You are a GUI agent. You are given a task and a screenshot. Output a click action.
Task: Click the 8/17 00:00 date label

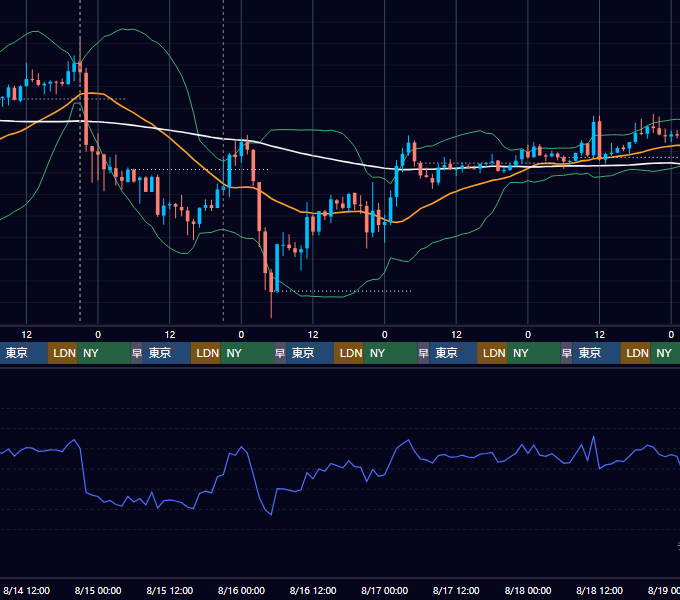(385, 590)
